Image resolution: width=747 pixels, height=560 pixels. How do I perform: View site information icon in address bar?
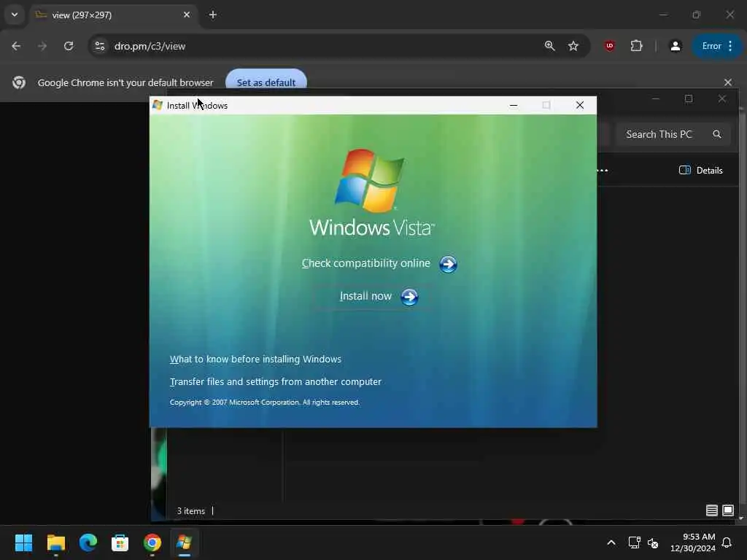pos(99,46)
